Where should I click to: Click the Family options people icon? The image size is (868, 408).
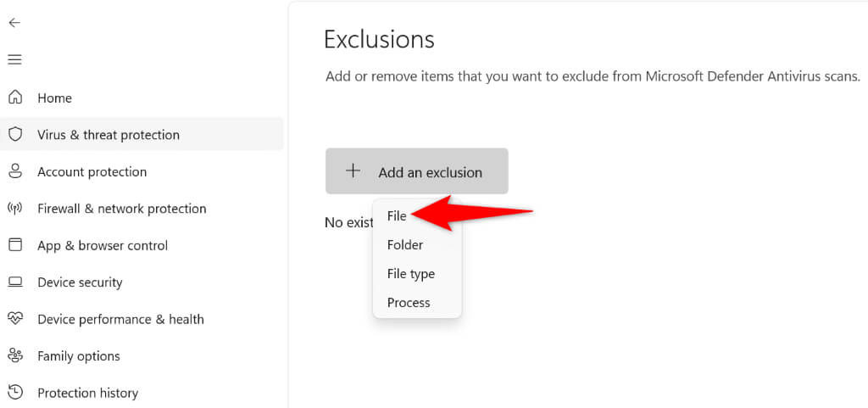[x=14, y=355]
